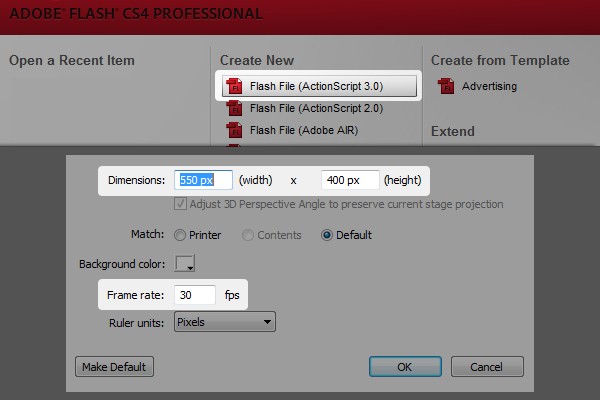The image size is (600, 400).
Task: Click the Advertising template icon
Action: tap(446, 86)
